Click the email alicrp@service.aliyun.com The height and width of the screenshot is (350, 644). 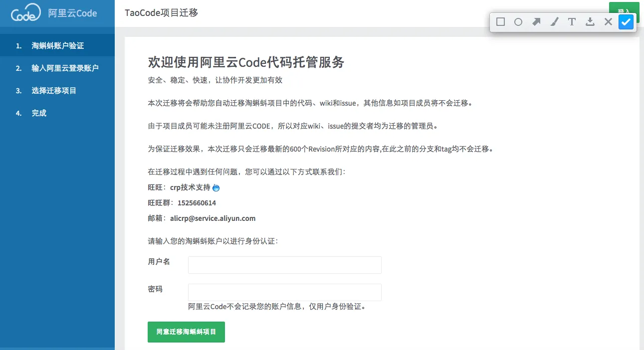pyautogui.click(x=213, y=218)
